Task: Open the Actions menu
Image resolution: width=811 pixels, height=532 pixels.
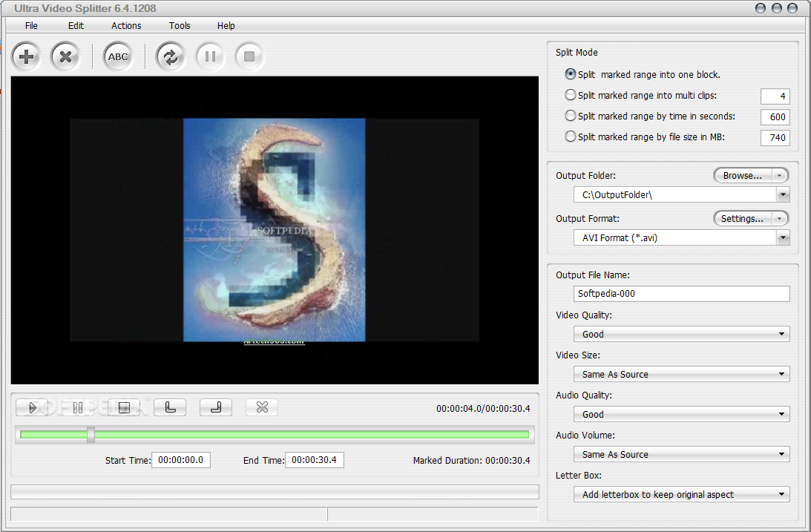Action: click(x=126, y=26)
